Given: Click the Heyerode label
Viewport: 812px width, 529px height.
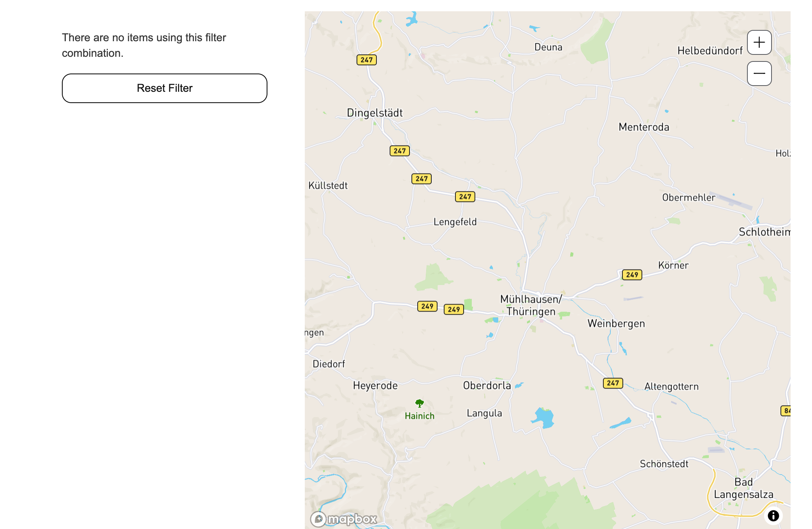Looking at the screenshot, I should point(375,386).
